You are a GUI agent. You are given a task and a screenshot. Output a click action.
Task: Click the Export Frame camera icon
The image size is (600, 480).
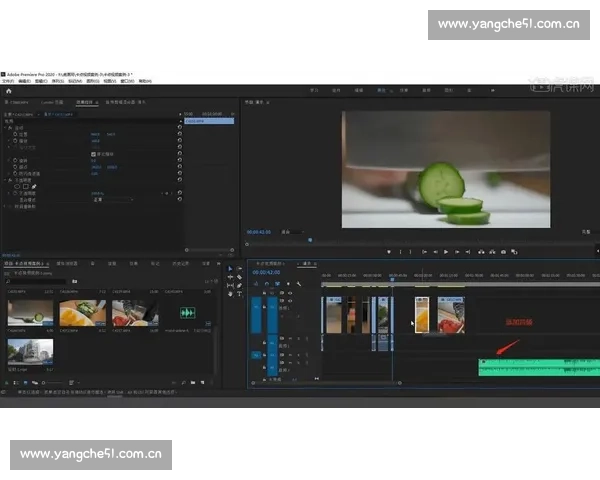tap(503, 251)
